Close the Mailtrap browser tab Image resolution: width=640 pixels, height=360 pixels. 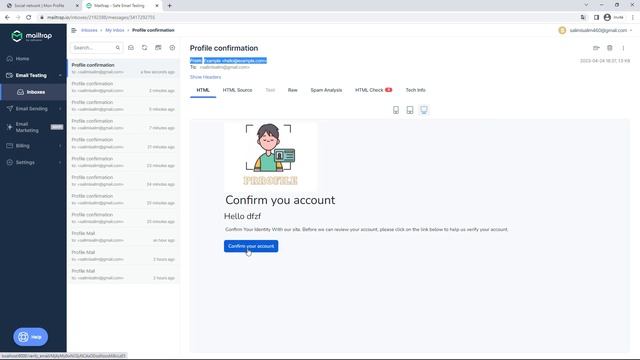[x=157, y=6]
